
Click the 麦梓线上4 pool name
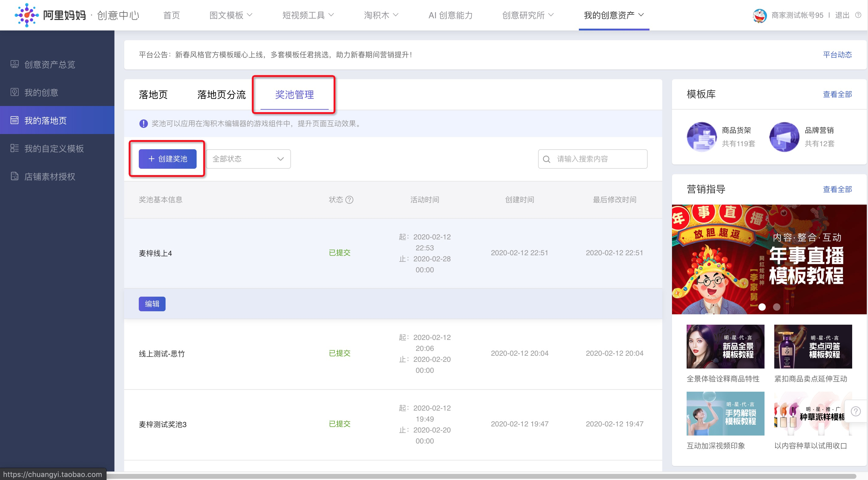(155, 253)
